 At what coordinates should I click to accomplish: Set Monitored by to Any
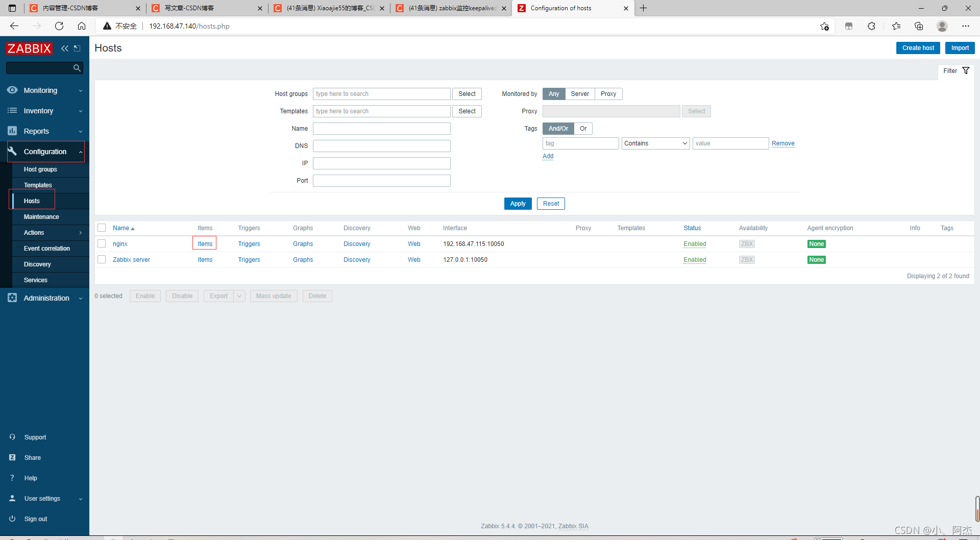(554, 94)
